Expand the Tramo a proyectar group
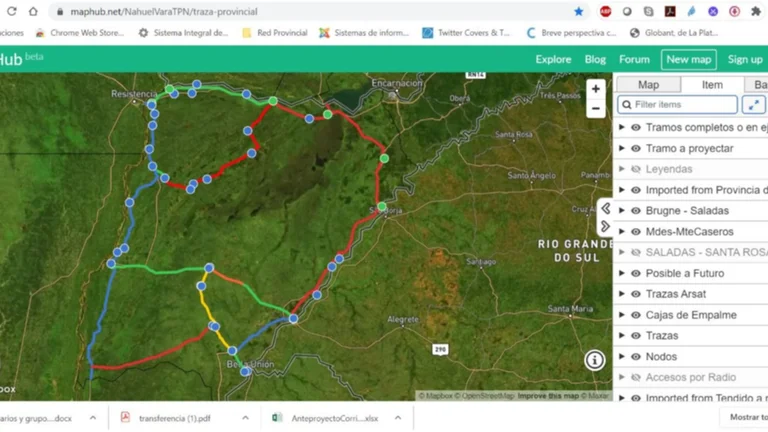Viewport: 768px width, 432px height. coord(622,148)
